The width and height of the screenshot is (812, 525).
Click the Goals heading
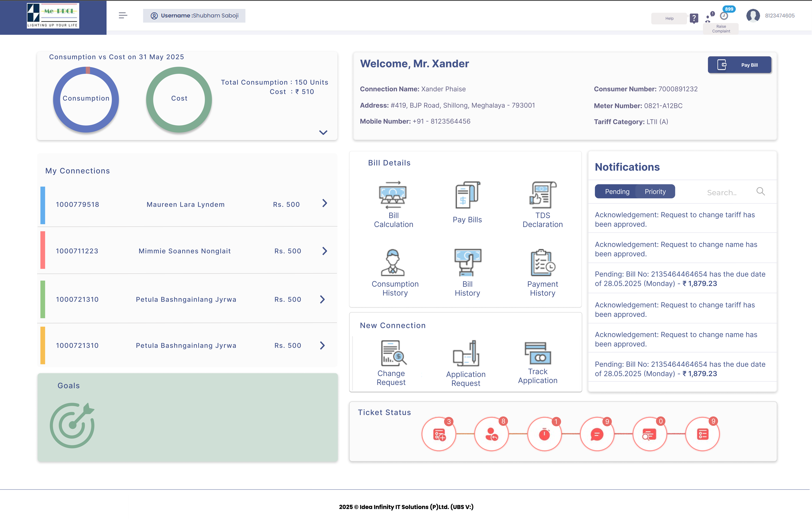[69, 386]
